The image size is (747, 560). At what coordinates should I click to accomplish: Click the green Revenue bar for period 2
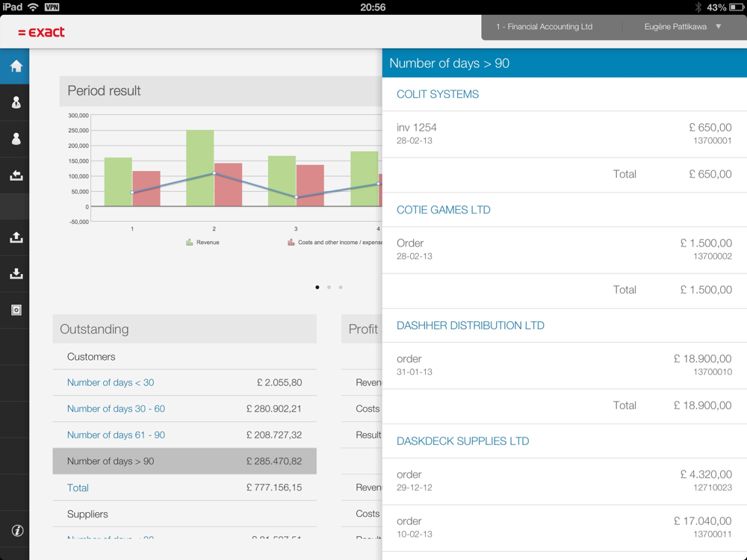point(200,168)
